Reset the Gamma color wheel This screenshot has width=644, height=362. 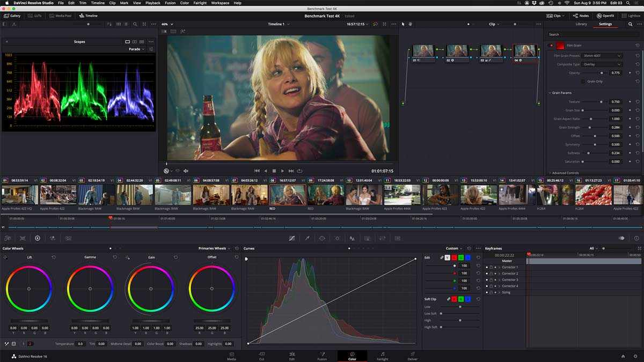(114, 257)
